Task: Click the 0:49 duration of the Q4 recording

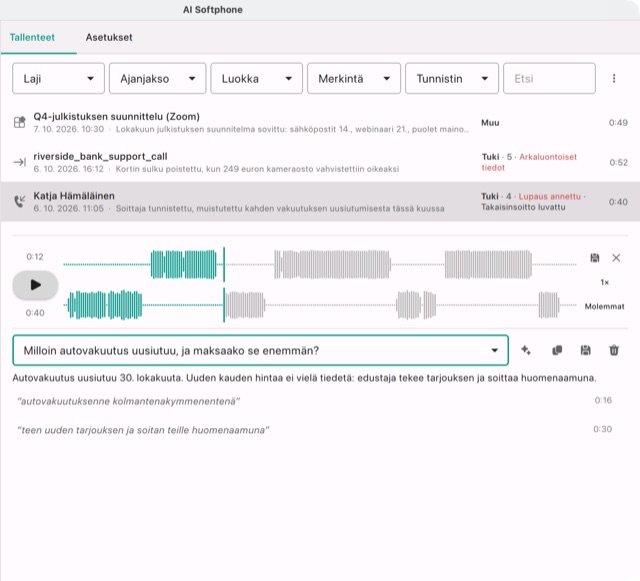Action: coord(618,122)
